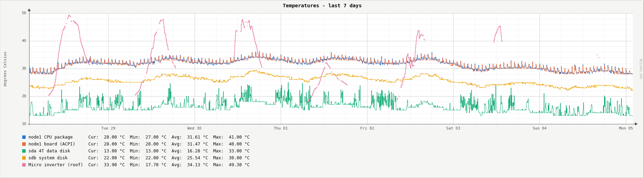
Task: Click the arrowhead at the x-axis end
Action: pos(636,124)
